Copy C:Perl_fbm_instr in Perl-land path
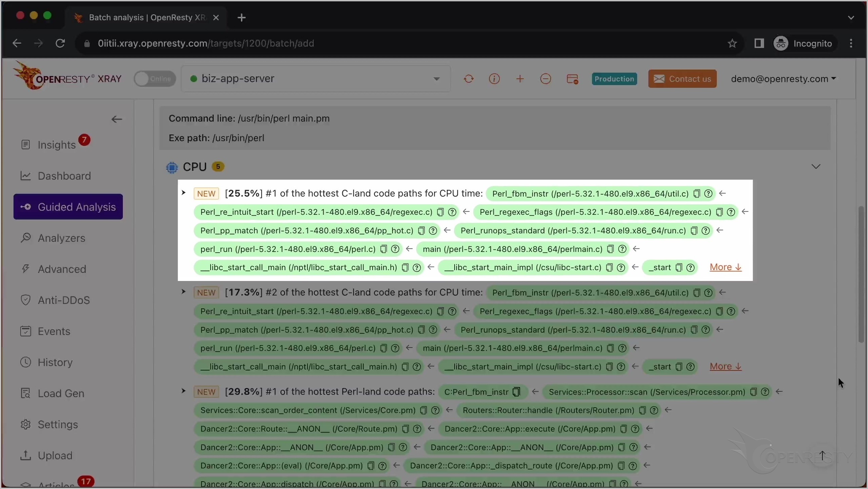Viewport: 868px width, 489px height. (516, 392)
